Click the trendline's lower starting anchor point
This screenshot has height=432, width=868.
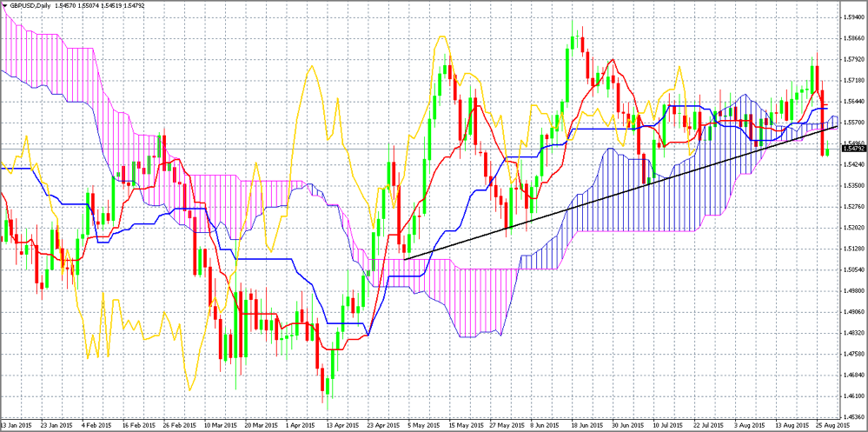pos(406,258)
